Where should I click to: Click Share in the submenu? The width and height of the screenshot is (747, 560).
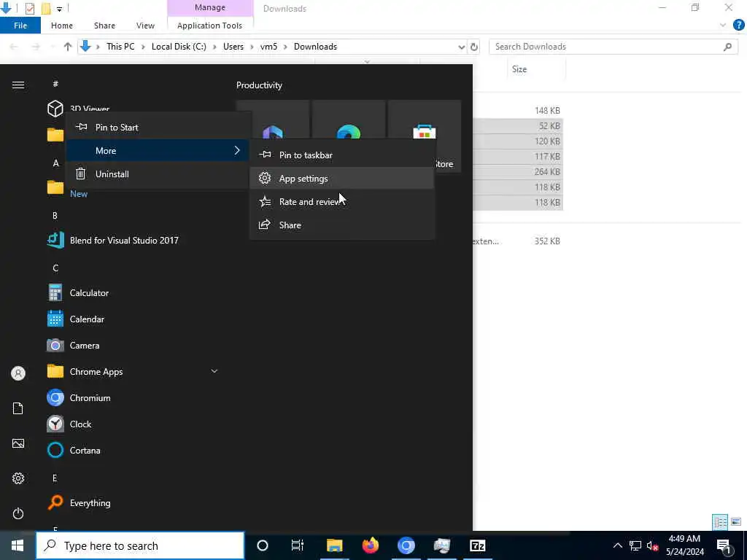click(342, 225)
